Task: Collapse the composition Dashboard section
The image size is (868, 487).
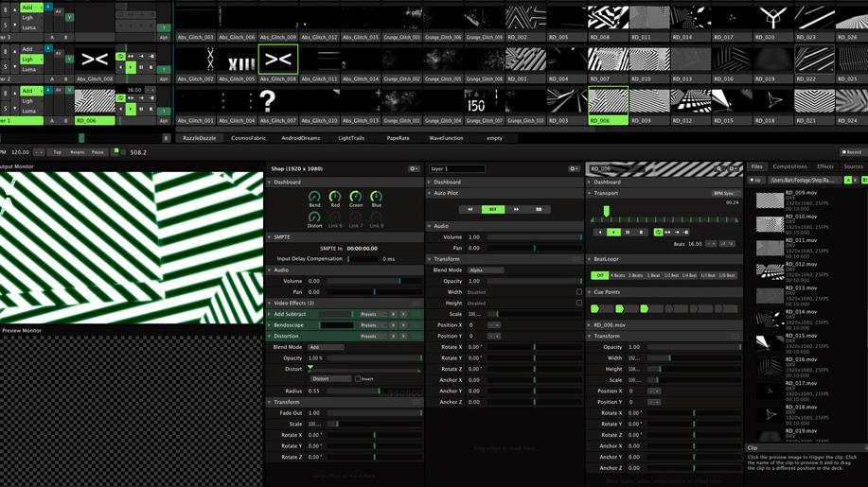Action: [270, 182]
